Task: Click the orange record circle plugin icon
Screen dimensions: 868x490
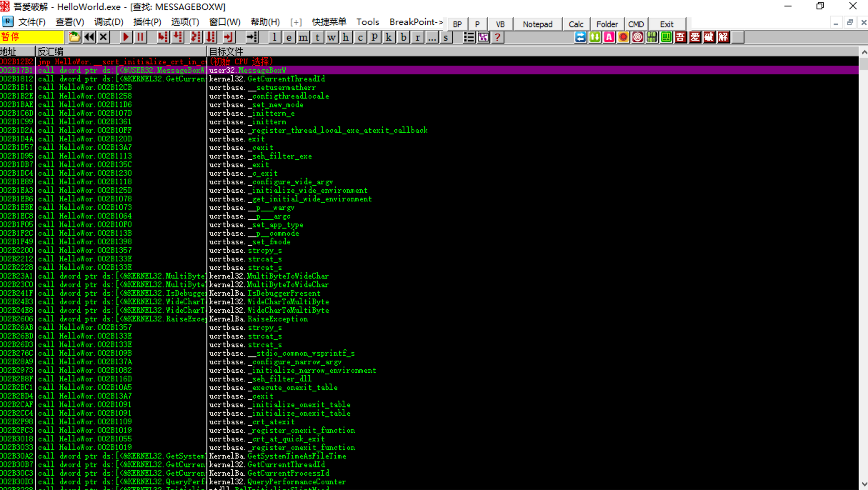Action: [x=623, y=37]
